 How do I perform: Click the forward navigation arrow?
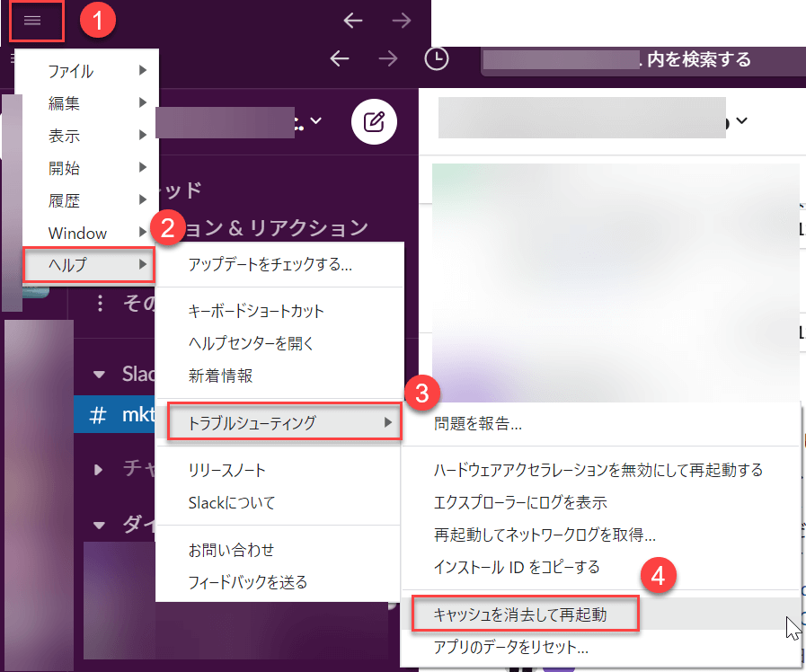pos(401,20)
